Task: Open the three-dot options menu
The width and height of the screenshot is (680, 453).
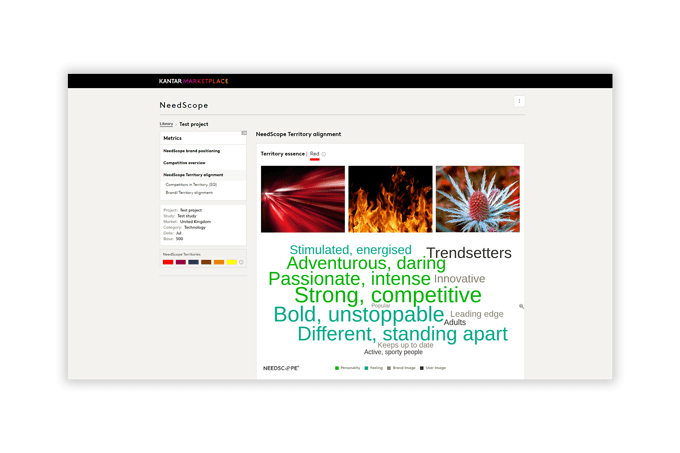Action: click(519, 101)
